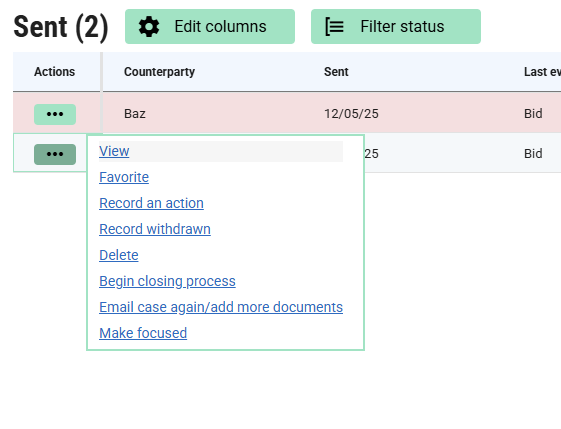Choose Email case again/add more documents
This screenshot has height=429, width=561.
(x=221, y=307)
